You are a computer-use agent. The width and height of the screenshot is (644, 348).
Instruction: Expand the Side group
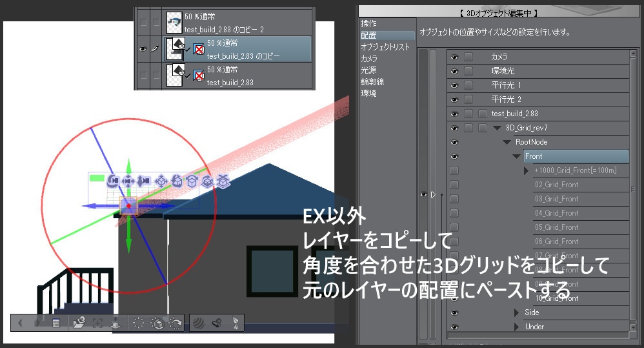pos(517,312)
